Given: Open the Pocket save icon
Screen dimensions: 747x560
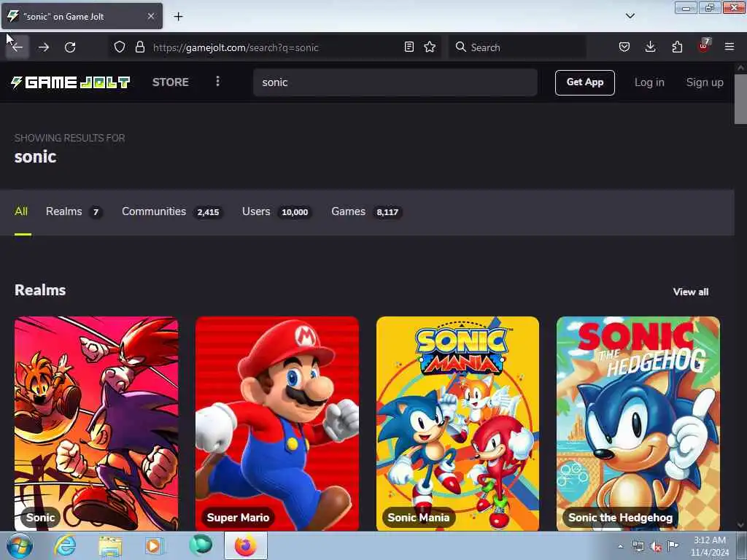Looking at the screenshot, I should click(624, 47).
